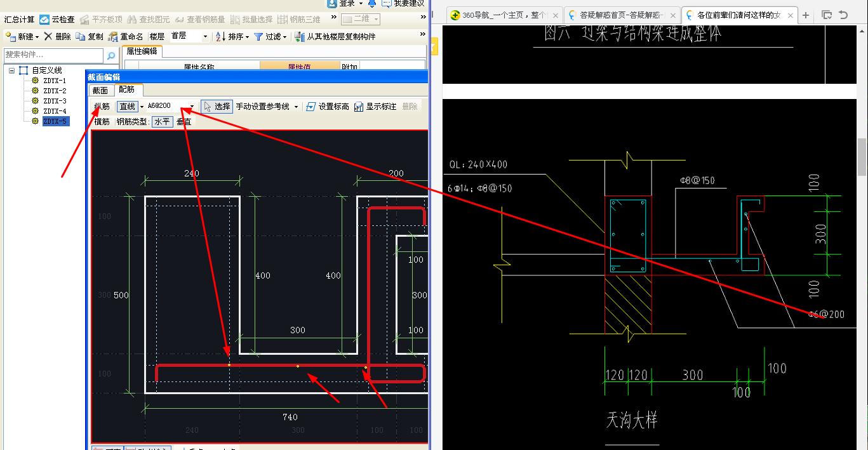Click the browser tab list icon

(x=826, y=15)
